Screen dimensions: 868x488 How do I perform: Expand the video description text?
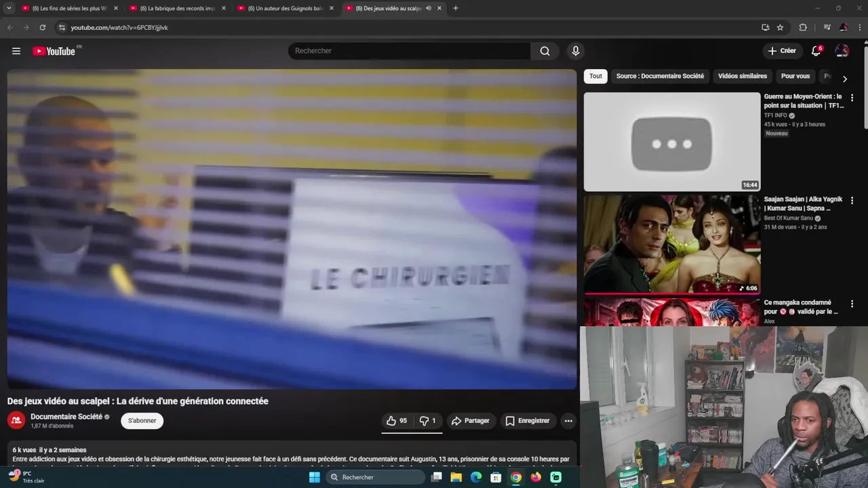coord(292,455)
